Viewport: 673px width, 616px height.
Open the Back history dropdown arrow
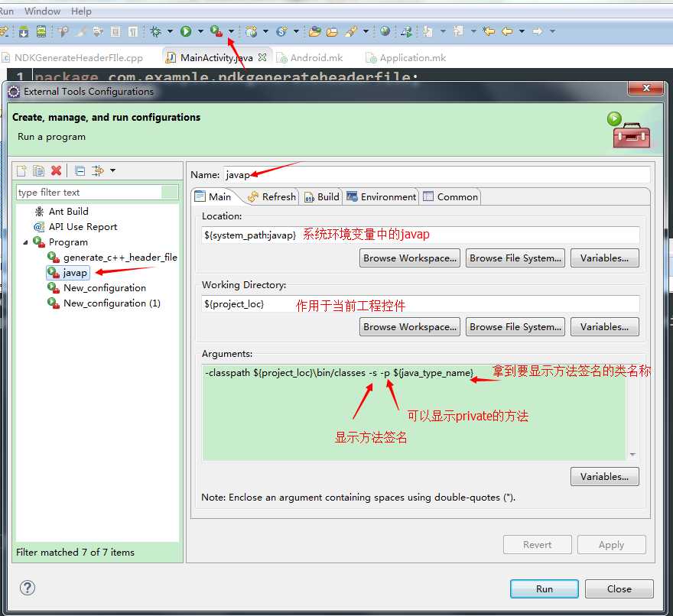click(522, 31)
